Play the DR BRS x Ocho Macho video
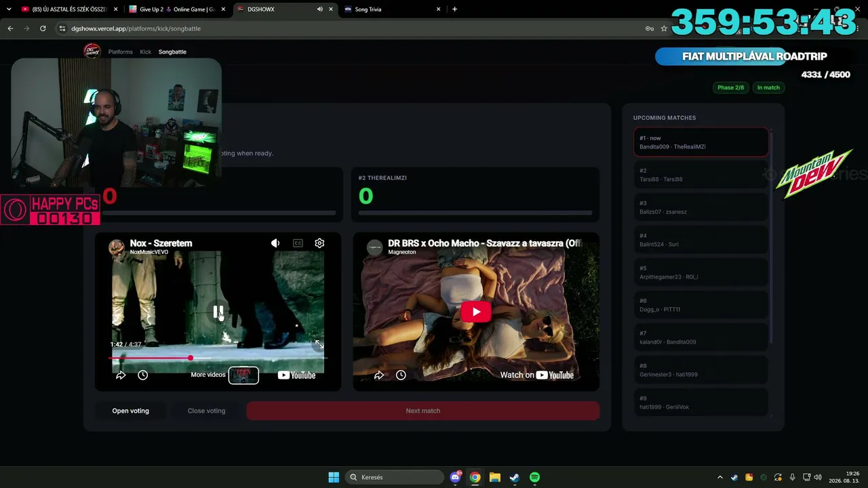The height and width of the screenshot is (488, 868). [x=475, y=312]
